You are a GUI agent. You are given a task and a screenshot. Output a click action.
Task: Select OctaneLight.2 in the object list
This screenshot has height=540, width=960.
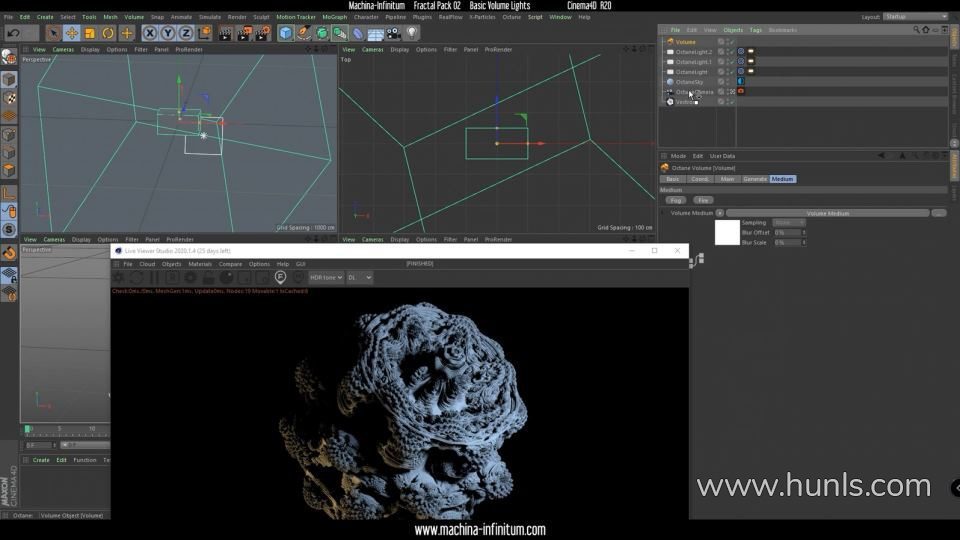(x=693, y=52)
